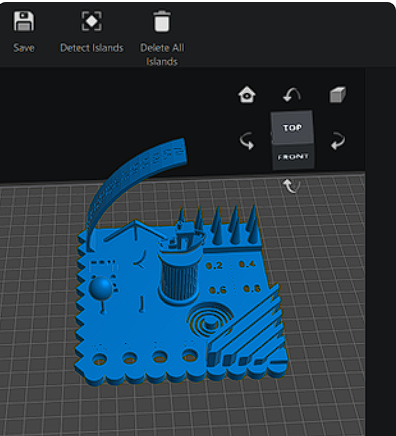Click the Delete All Islands trash icon
This screenshot has width=396, height=436.
(x=162, y=21)
